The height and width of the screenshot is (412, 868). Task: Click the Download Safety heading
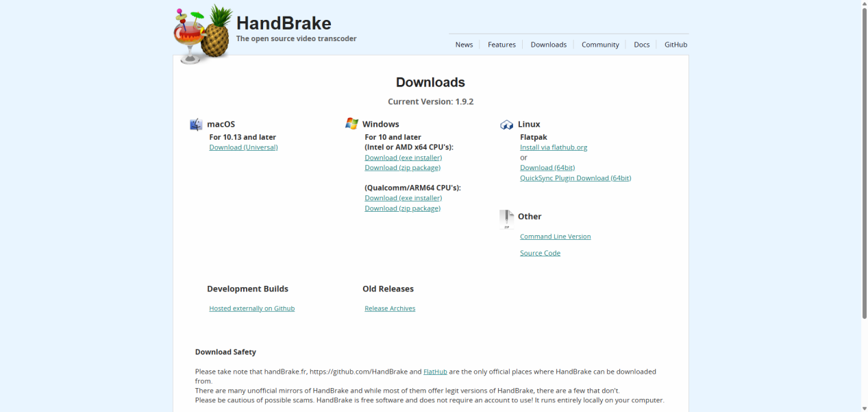225,352
